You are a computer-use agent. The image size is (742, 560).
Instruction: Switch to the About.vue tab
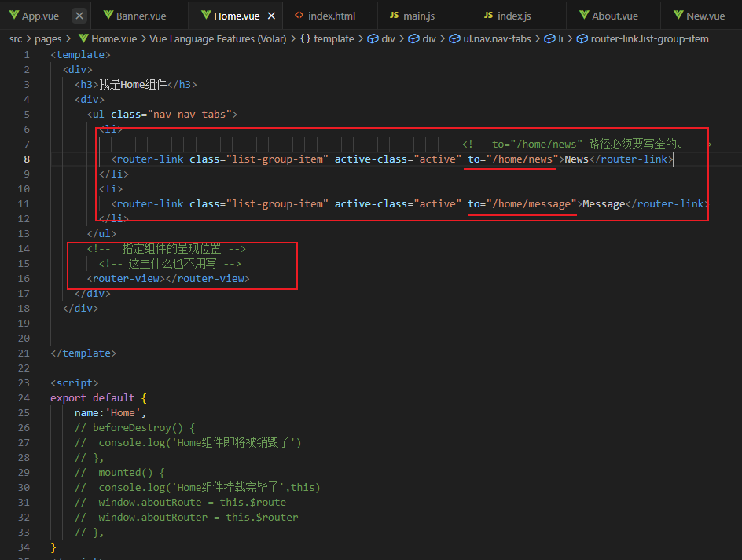coord(615,16)
